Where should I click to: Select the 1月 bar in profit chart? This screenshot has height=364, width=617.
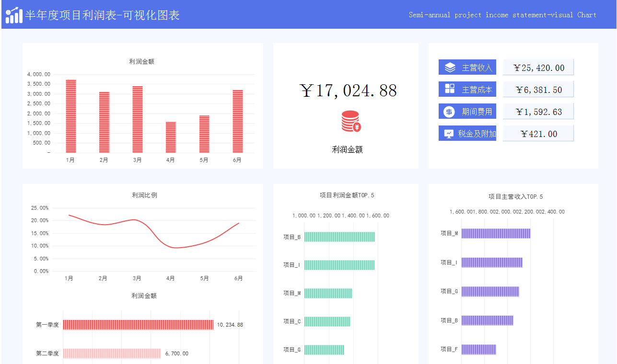(71, 116)
